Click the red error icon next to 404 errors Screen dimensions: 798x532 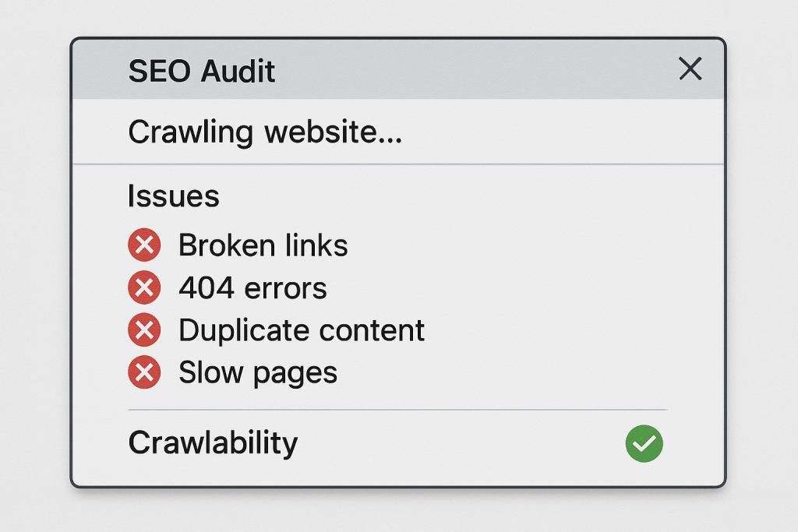(144, 288)
